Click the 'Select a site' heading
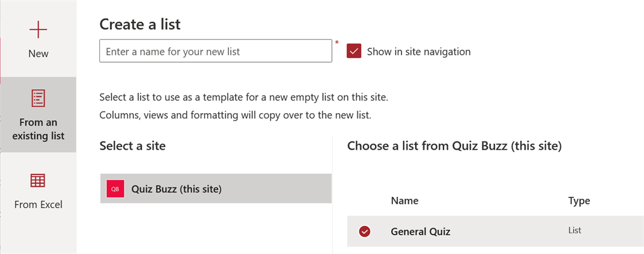The height and width of the screenshot is (254, 644). [x=132, y=146]
